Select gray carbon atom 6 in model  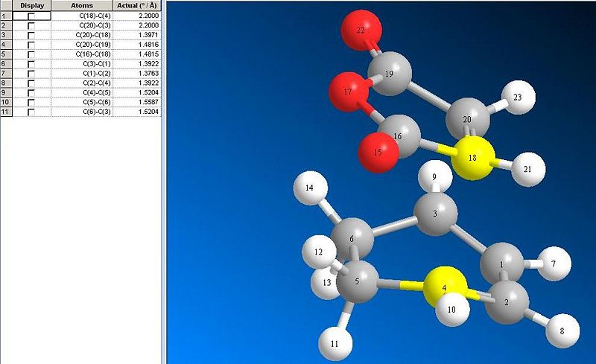click(352, 239)
